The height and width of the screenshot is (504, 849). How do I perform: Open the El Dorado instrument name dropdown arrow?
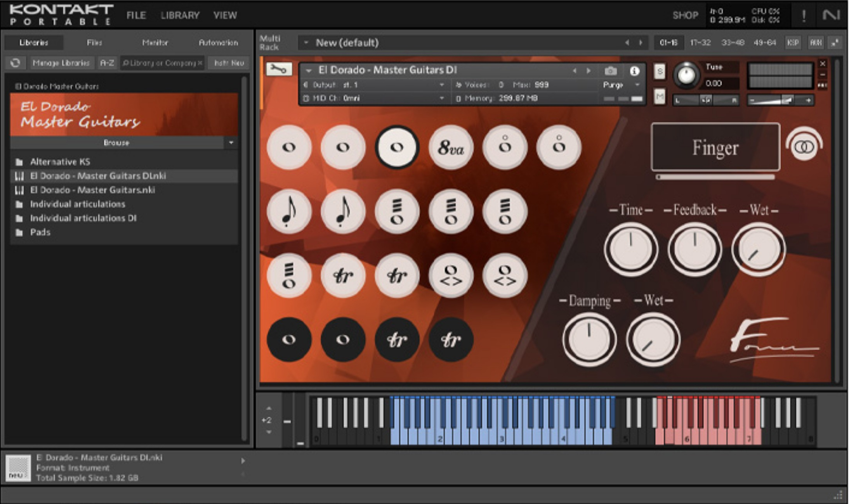[x=309, y=71]
